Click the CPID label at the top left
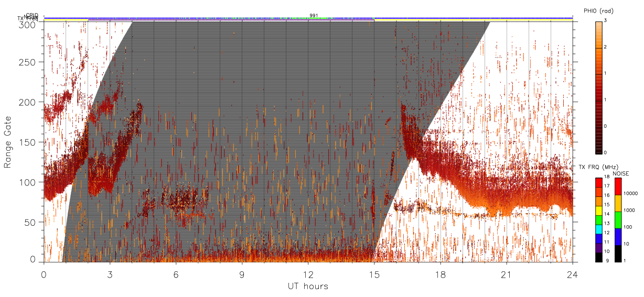The width and height of the screenshot is (644, 297). (x=32, y=15)
